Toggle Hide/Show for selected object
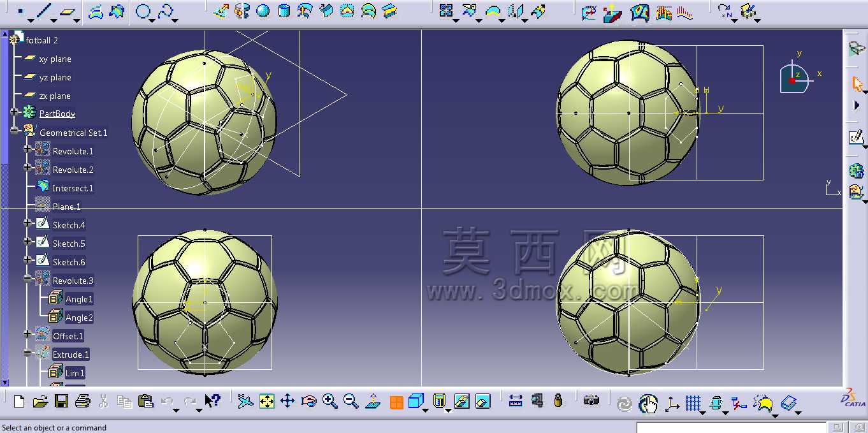This screenshot has height=433, width=868. click(462, 401)
